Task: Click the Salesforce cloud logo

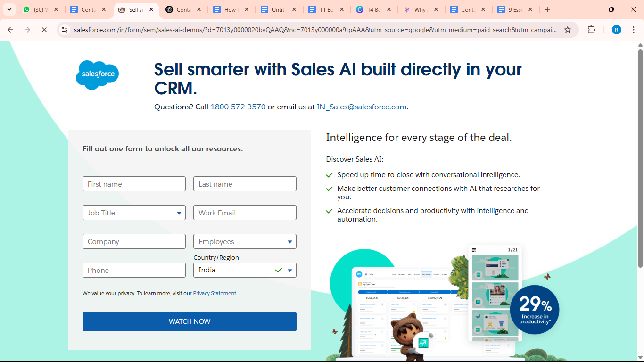Action: pyautogui.click(x=97, y=74)
